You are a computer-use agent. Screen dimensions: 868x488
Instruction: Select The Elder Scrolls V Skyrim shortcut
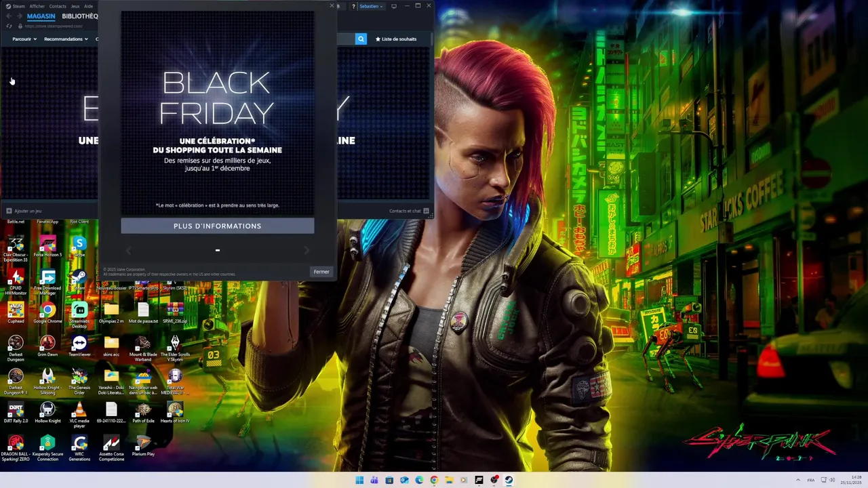[x=175, y=349]
